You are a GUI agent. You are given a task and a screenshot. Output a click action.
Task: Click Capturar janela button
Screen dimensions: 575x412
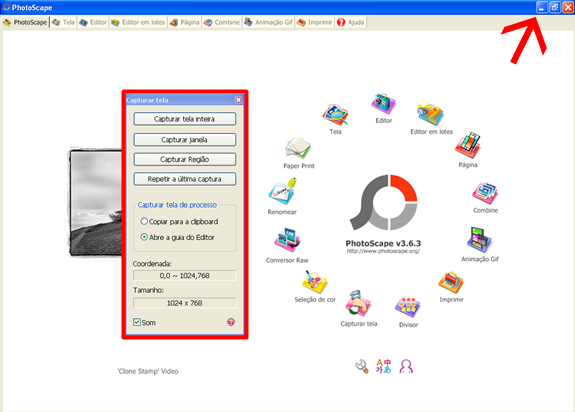(184, 140)
